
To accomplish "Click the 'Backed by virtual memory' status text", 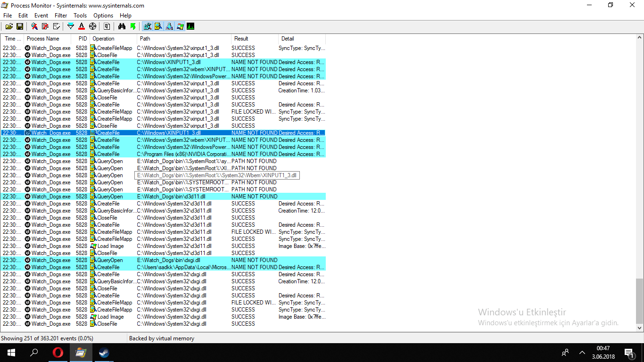I will pyautogui.click(x=162, y=338).
